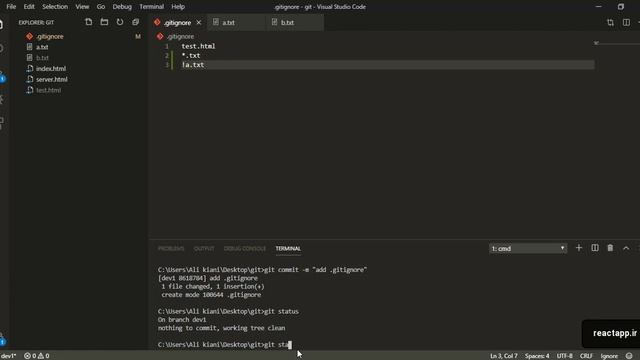The image size is (640, 360).
Task: Refresh the Explorer file list
Action: 120,22
